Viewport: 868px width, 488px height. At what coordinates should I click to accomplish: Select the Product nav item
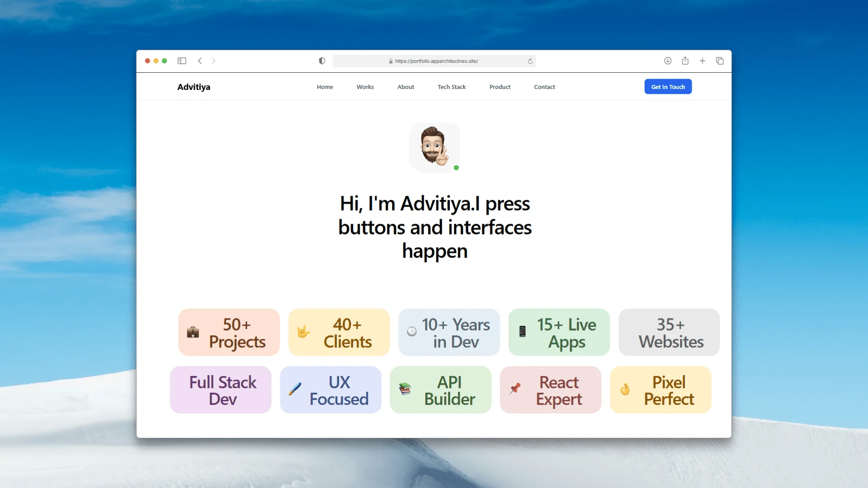[x=500, y=87]
